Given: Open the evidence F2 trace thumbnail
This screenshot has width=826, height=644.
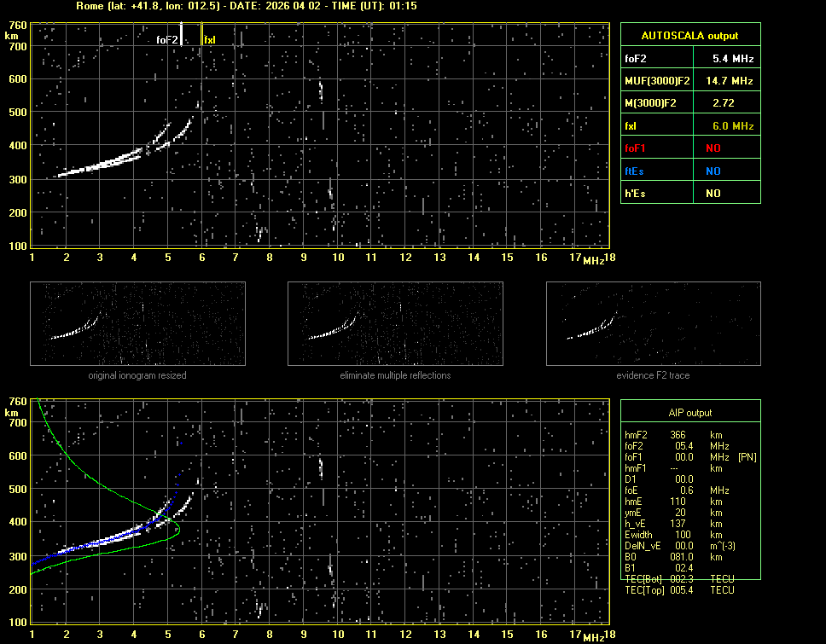Looking at the screenshot, I should [653, 323].
